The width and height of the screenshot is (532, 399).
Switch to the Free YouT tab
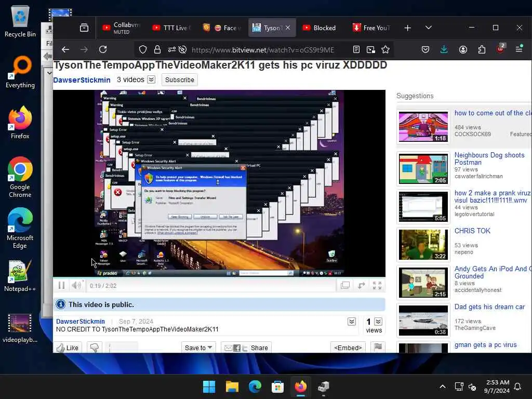tap(371, 28)
